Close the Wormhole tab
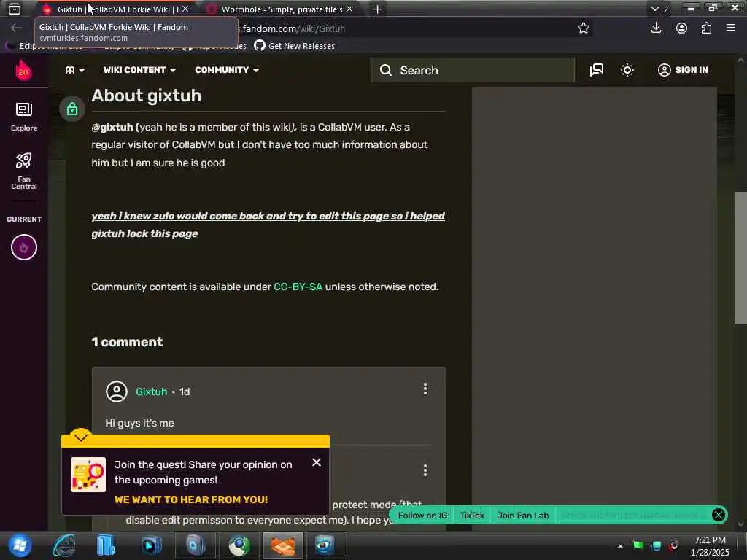Image resolution: width=747 pixels, height=560 pixels. [349, 9]
